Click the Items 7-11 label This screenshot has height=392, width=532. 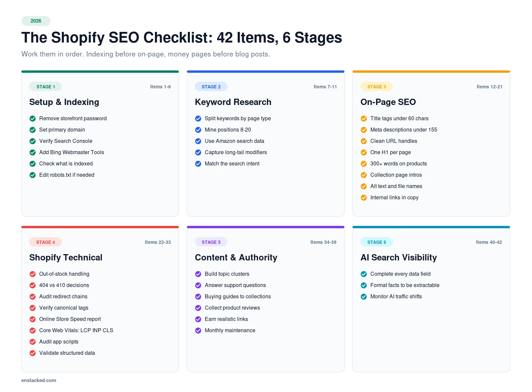(325, 87)
